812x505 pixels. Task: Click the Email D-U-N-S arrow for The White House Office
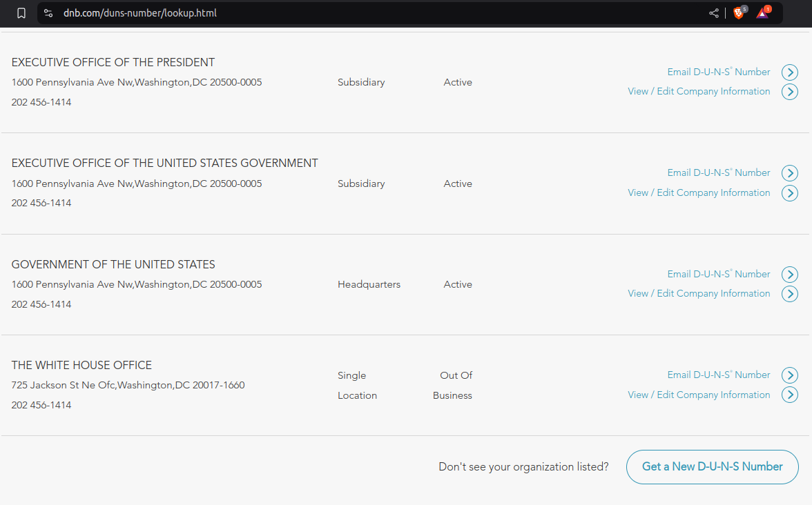tap(790, 375)
